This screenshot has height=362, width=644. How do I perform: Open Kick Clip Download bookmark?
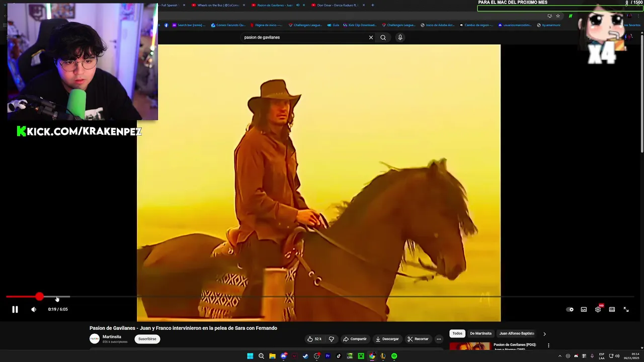click(360, 25)
